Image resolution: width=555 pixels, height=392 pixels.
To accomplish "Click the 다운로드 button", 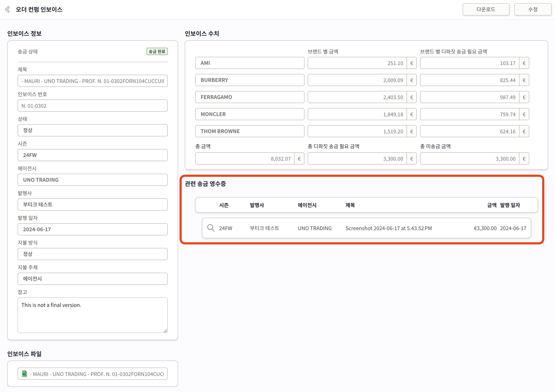I will click(x=486, y=9).
